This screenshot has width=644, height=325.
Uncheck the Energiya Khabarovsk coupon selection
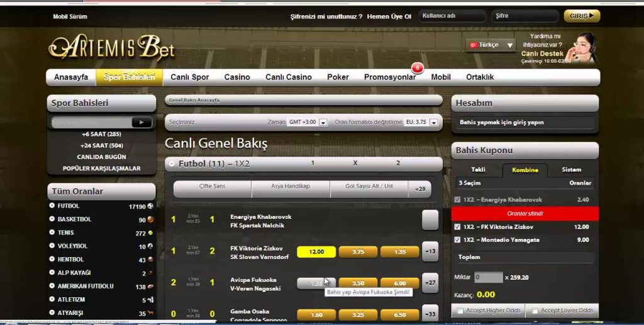457,200
